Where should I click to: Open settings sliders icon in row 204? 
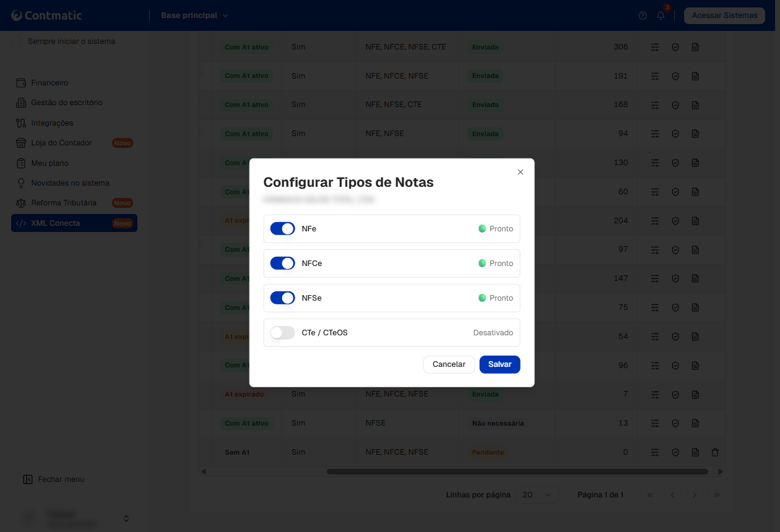point(655,221)
